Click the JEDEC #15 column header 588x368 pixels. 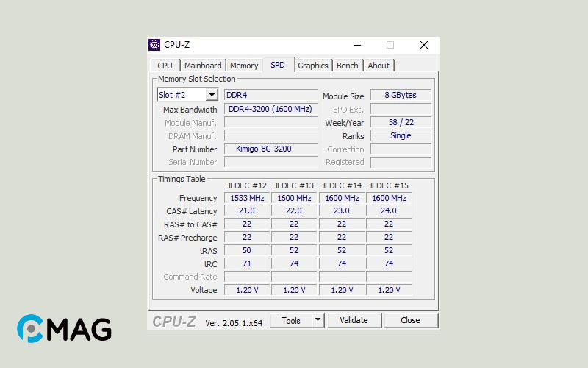point(389,185)
